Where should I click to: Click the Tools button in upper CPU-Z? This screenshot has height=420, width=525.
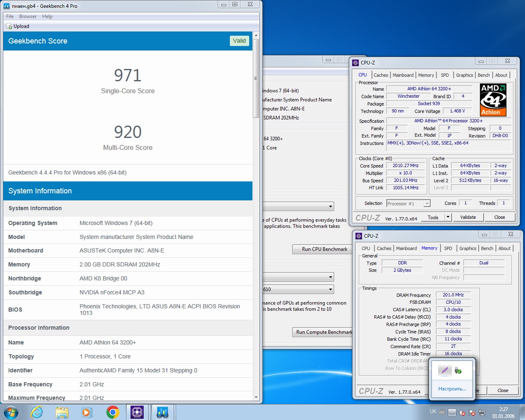[433, 217]
